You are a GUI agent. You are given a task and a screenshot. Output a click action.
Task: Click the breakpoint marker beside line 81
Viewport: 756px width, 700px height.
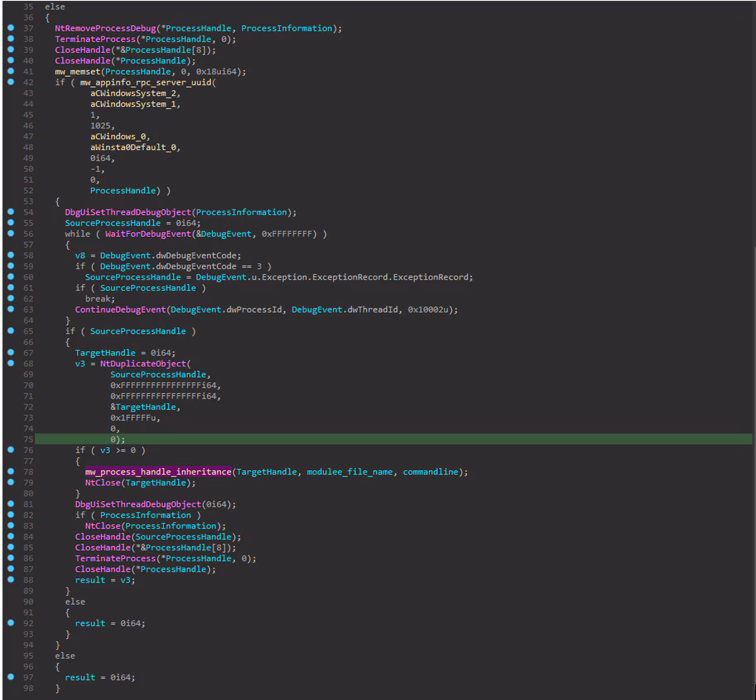11,504
